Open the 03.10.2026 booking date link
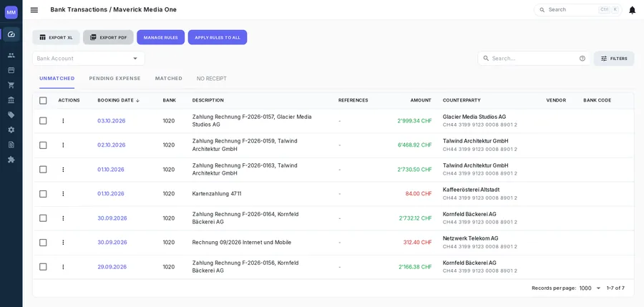644x307 pixels. (112, 121)
